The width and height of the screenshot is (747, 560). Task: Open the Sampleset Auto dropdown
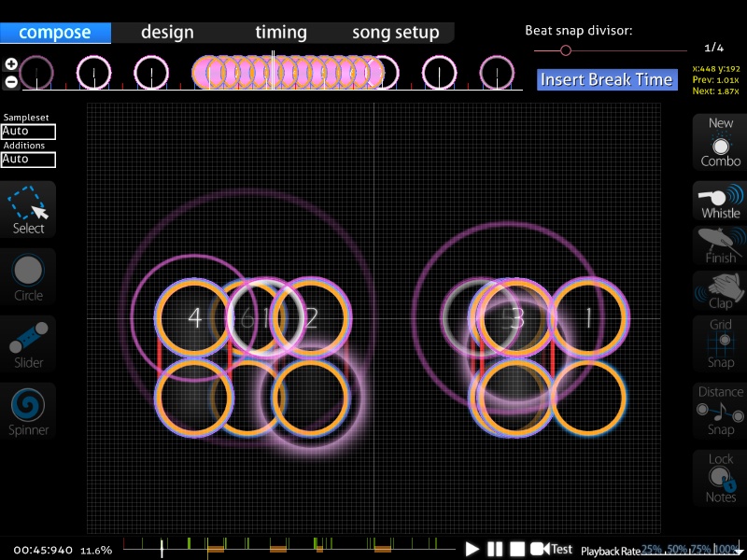[28, 132]
